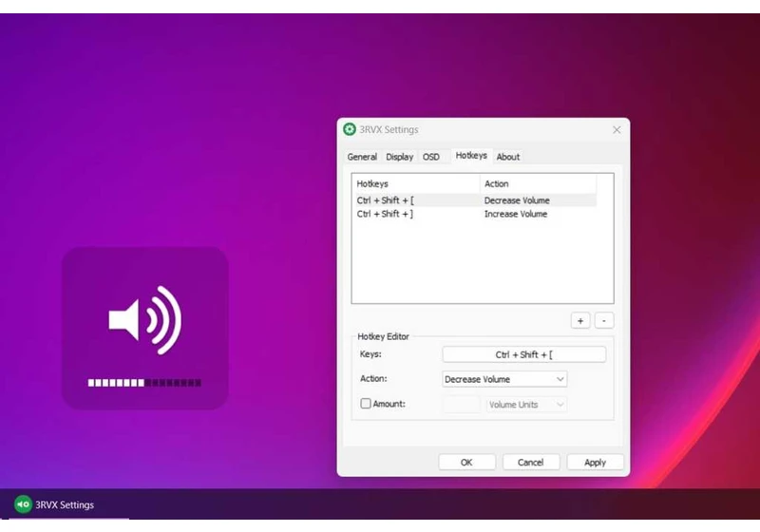Open the OSD tab

coord(431,157)
